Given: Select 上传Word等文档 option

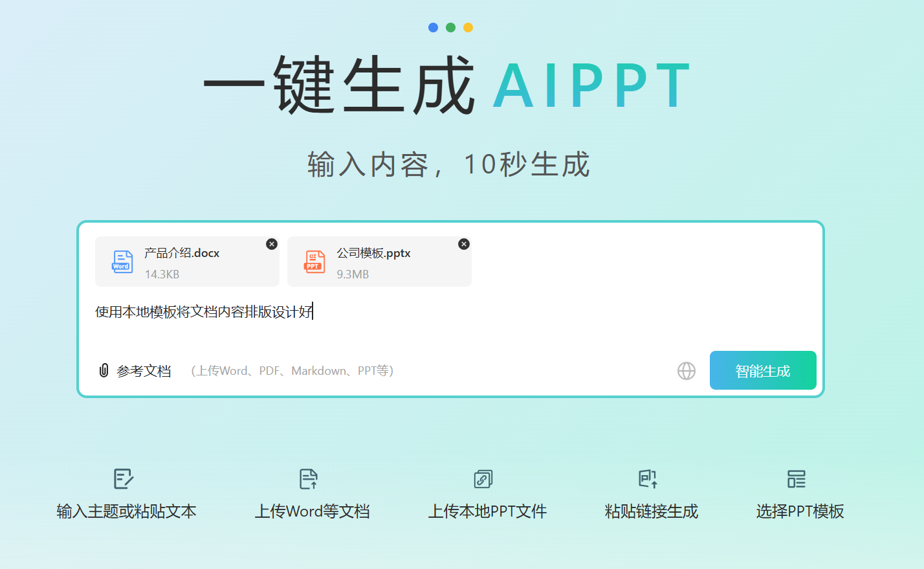Looking at the screenshot, I should coord(313,511).
